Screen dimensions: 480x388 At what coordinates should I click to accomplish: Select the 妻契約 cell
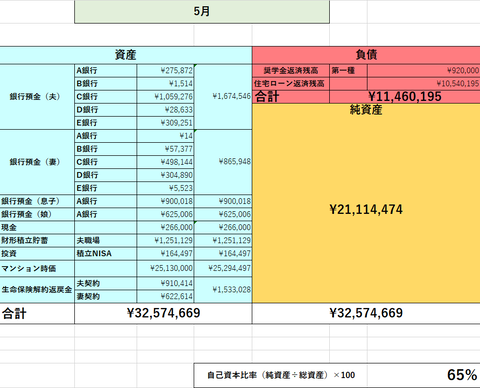(x=106, y=296)
